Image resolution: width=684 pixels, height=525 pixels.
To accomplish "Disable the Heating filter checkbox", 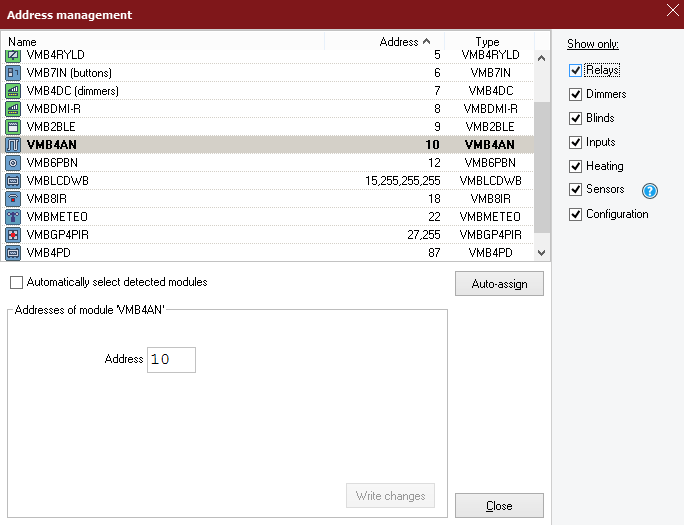I will 575,166.
